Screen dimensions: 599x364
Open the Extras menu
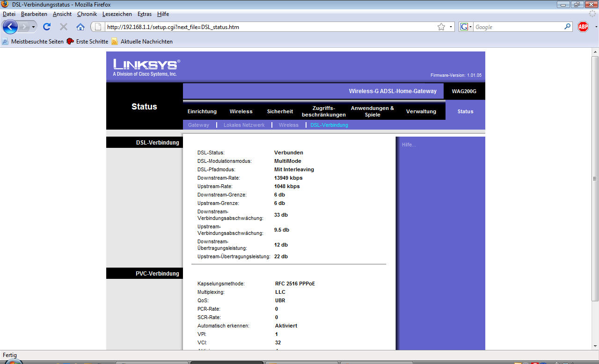[x=144, y=14]
